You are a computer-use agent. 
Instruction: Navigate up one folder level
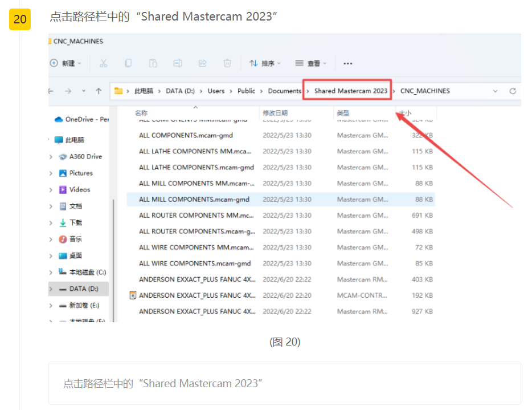(x=99, y=91)
